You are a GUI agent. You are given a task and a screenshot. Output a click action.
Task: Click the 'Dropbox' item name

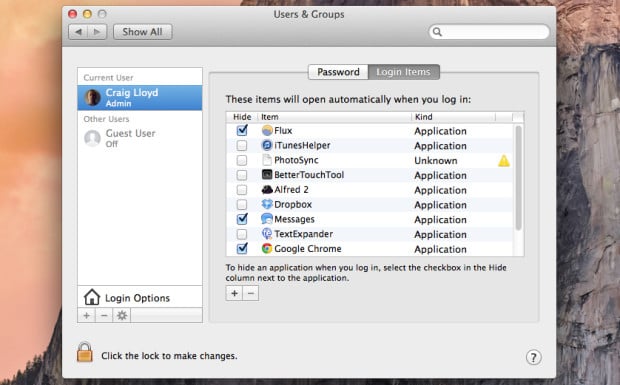(293, 204)
